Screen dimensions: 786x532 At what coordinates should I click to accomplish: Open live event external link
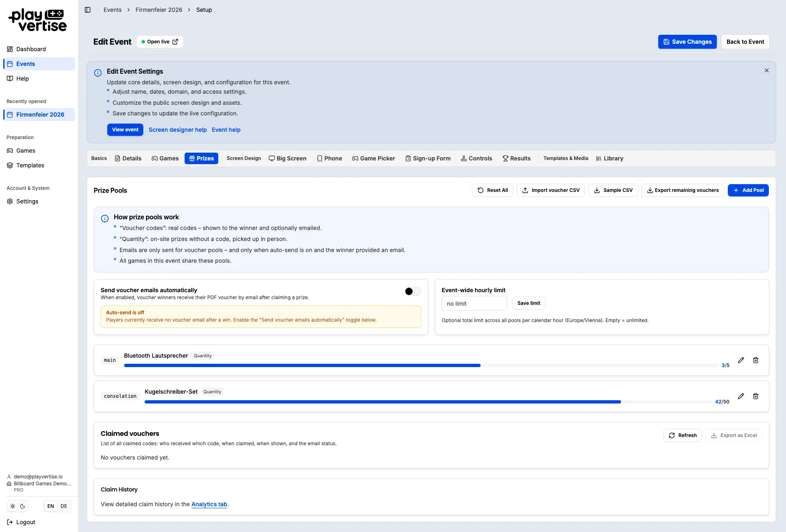[160, 42]
